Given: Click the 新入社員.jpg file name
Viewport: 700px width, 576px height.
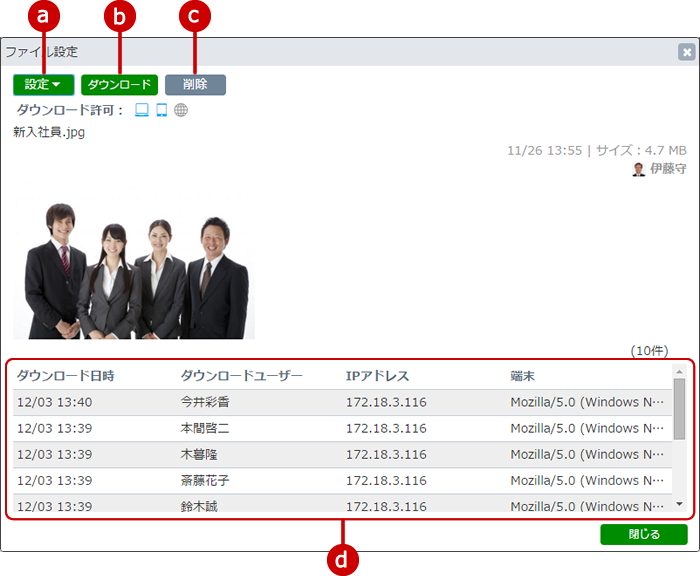Looking at the screenshot, I should [49, 133].
